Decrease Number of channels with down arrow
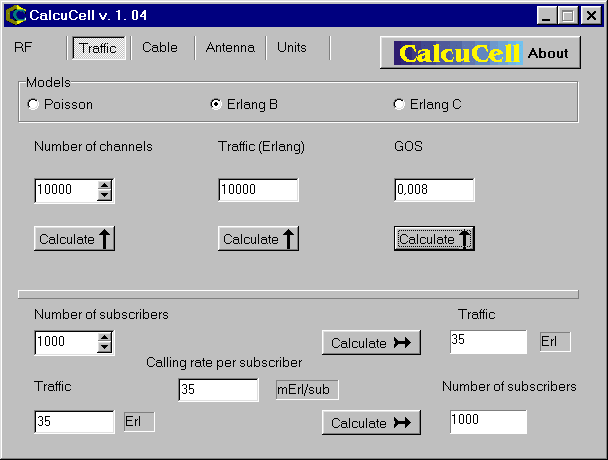The image size is (608, 460). pyautogui.click(x=105, y=195)
